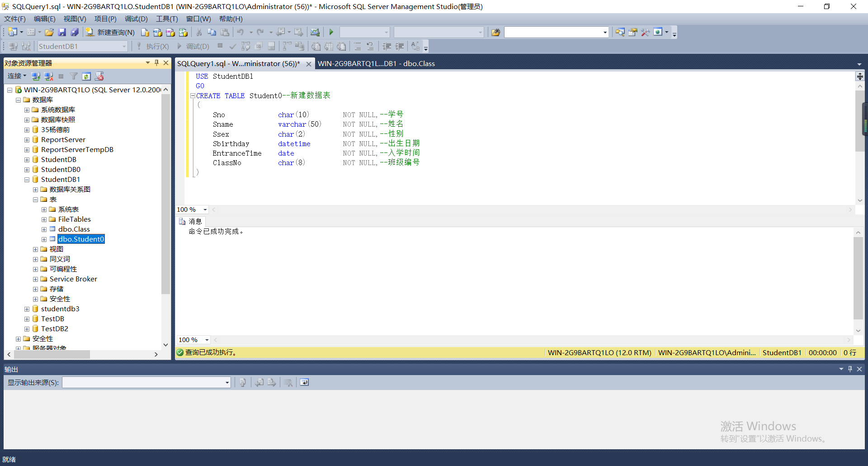This screenshot has width=868, height=466.
Task: Click the 新建查询(N) button
Action: click(111, 32)
